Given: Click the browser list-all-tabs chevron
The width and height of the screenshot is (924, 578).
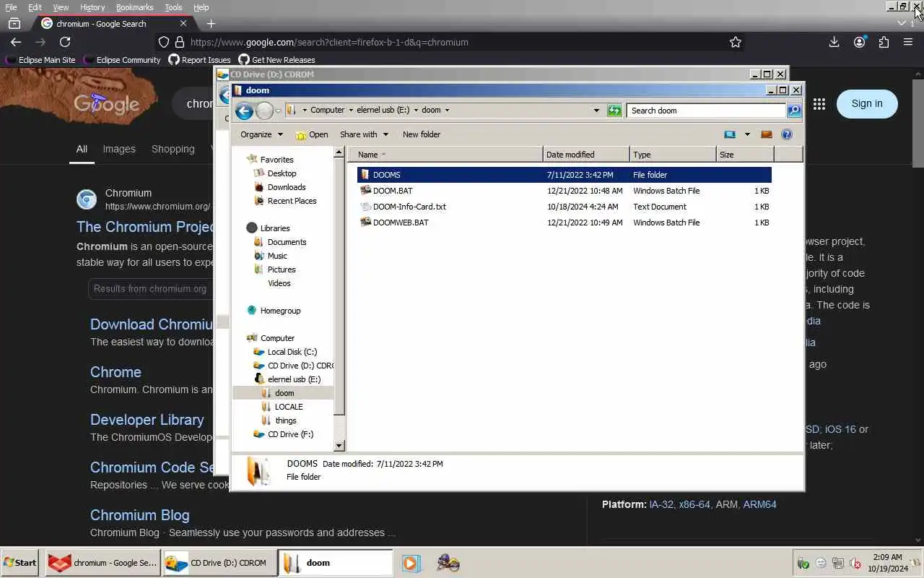Looking at the screenshot, I should (x=901, y=24).
